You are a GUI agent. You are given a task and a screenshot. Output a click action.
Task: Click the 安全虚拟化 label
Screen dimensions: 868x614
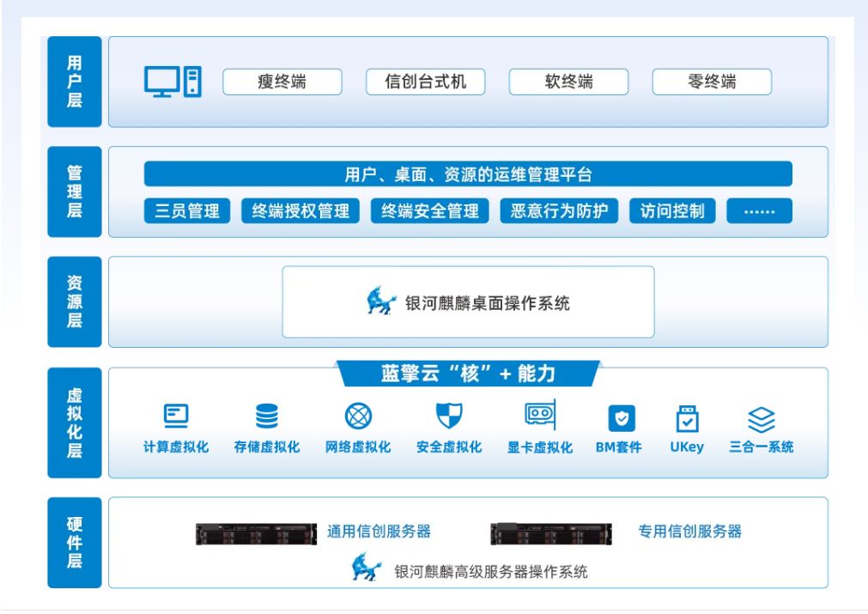[449, 447]
